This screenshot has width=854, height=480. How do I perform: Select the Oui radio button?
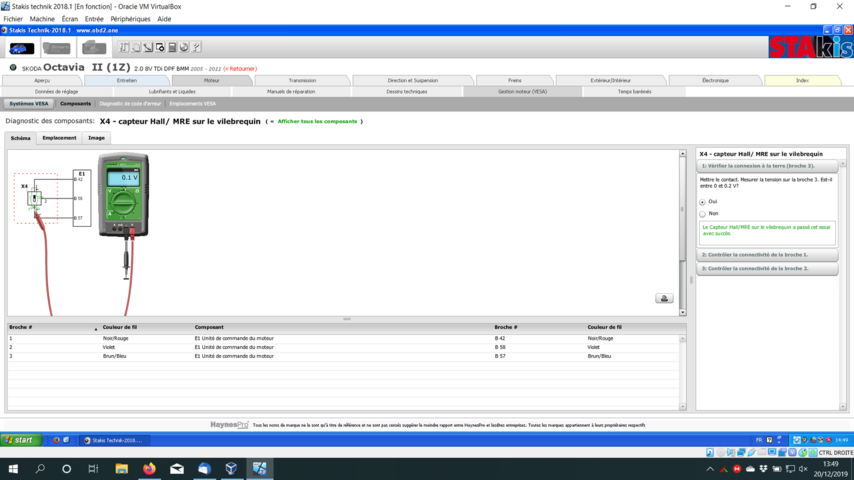coord(703,202)
